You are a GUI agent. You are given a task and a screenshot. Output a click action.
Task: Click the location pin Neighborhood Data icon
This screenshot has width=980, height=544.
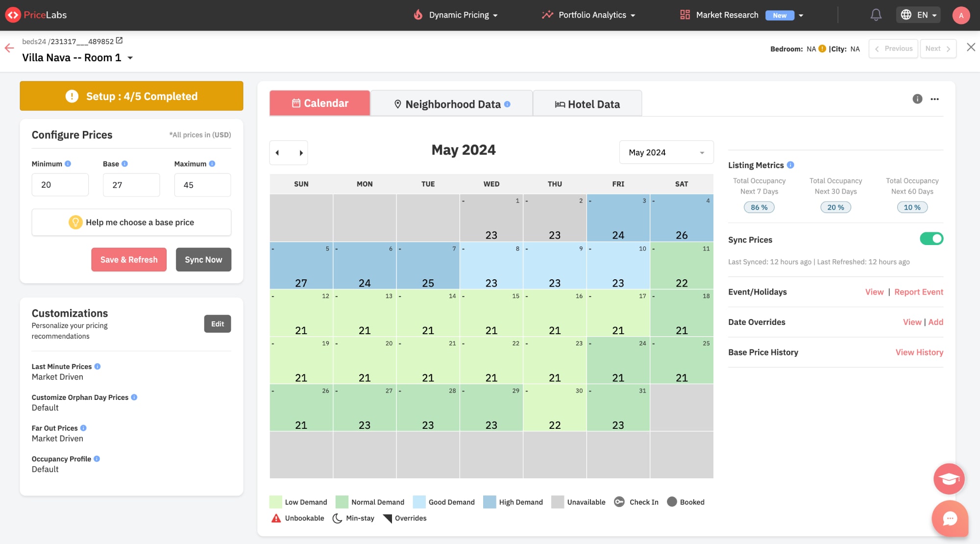tap(396, 103)
